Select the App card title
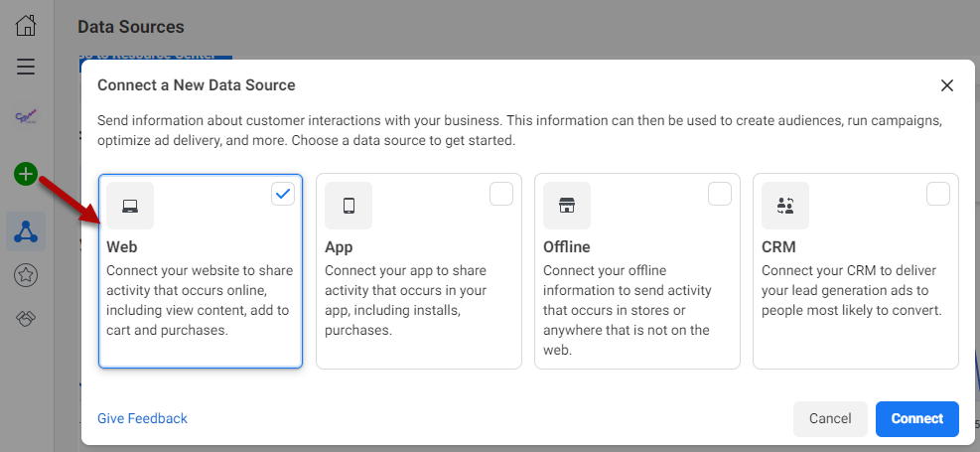Viewport: 980px width, 452px height. (x=339, y=247)
